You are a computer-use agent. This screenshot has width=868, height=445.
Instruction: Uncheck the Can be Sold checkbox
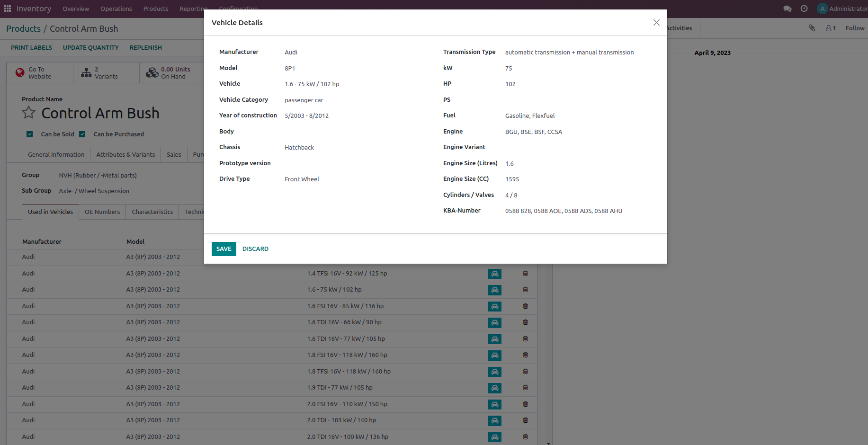click(30, 134)
